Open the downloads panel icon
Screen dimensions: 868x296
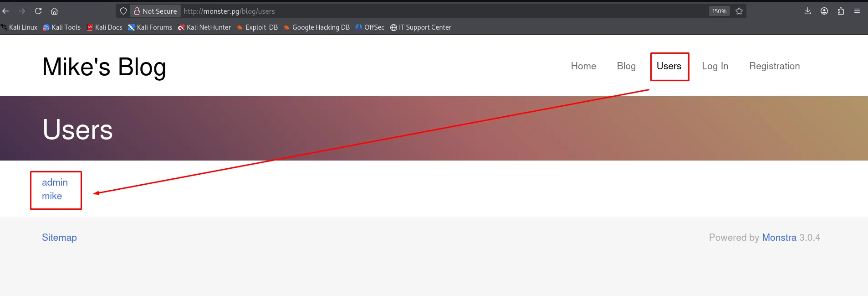tap(808, 11)
